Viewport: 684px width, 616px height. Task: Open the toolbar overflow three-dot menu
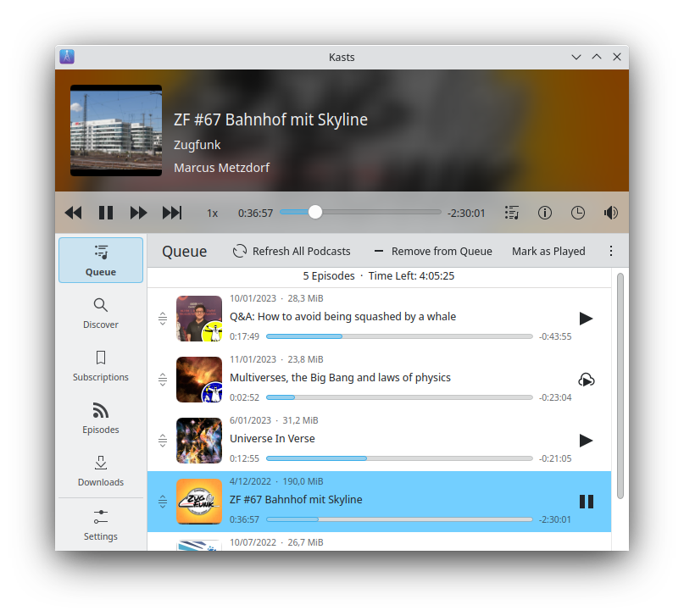pyautogui.click(x=611, y=251)
